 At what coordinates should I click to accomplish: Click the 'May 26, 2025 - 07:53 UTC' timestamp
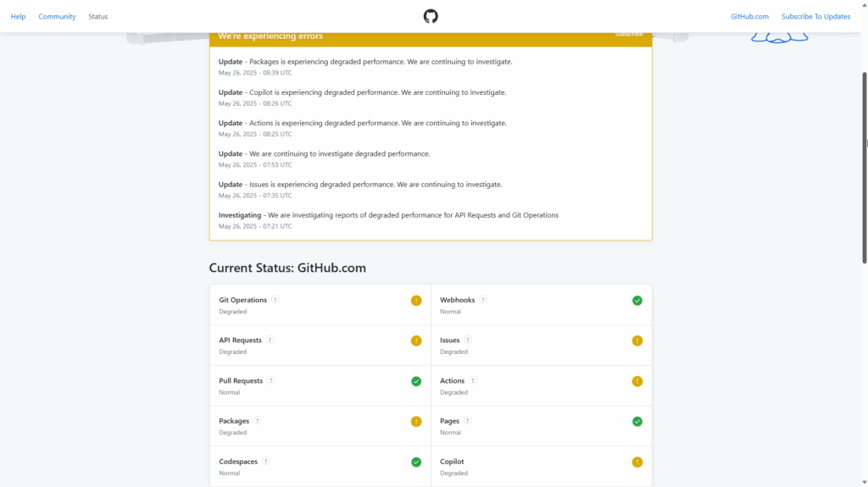pyautogui.click(x=254, y=165)
